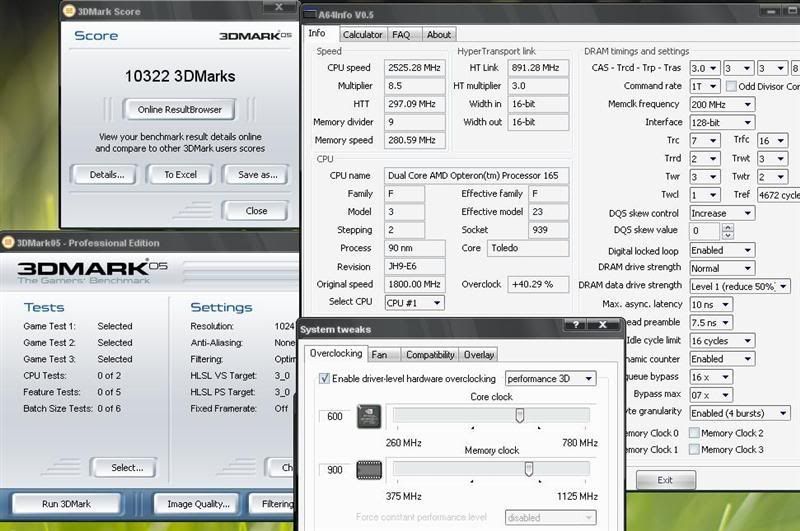Click the 3DMark Score window title icon

69,11
